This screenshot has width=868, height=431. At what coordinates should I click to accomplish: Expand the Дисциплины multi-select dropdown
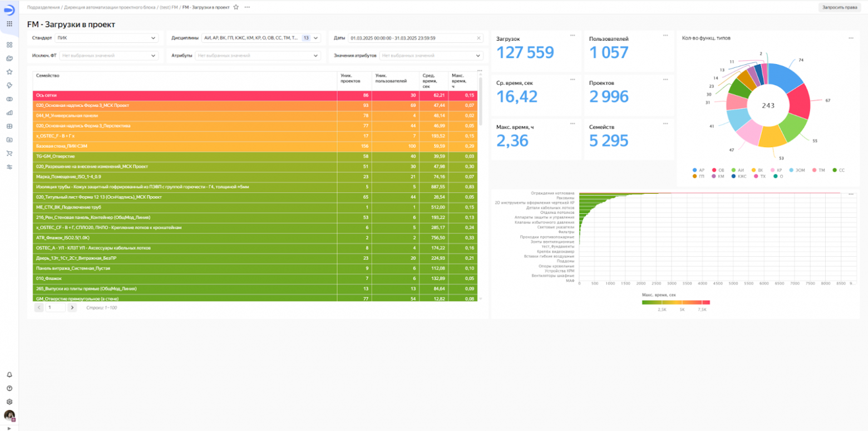tap(260, 38)
